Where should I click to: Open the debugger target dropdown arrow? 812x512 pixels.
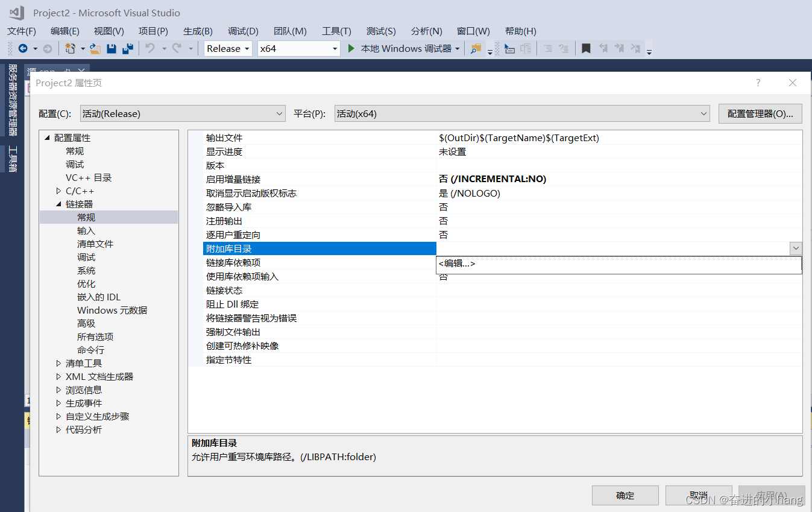tap(458, 49)
